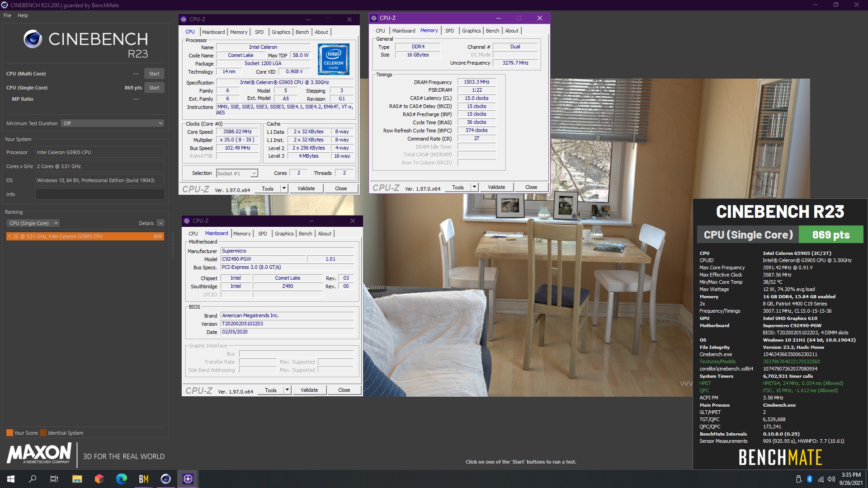868x488 pixels.
Task: Open taskbar search magnifier
Action: coord(33,479)
